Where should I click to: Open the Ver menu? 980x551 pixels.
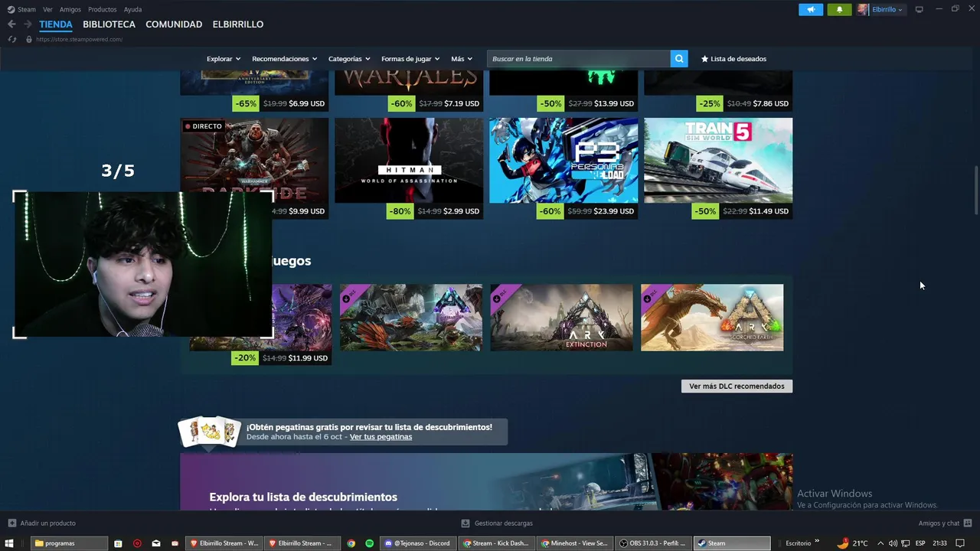pos(47,9)
